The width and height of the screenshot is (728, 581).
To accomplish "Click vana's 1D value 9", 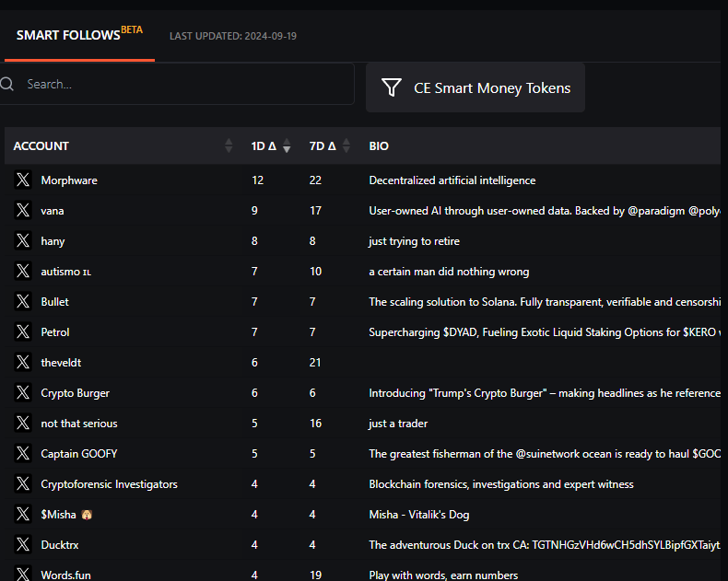I will click(x=254, y=211).
